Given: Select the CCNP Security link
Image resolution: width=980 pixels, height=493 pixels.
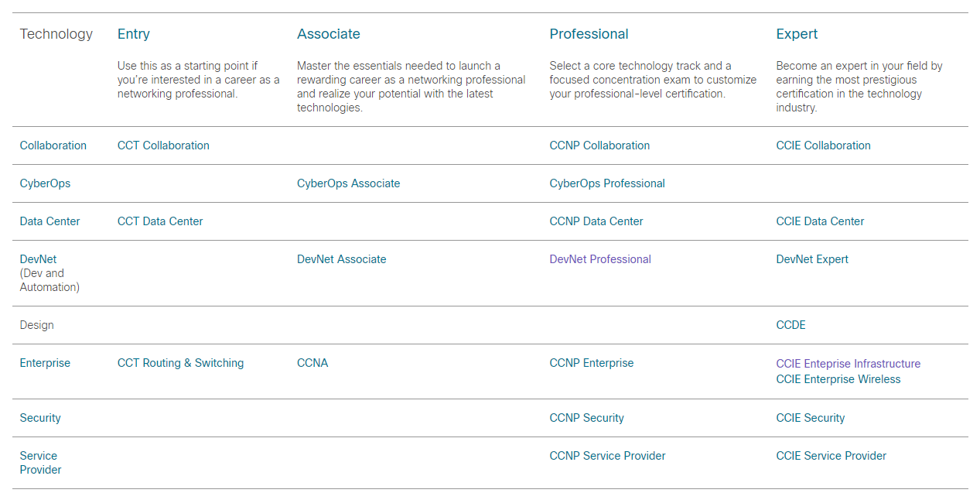Looking at the screenshot, I should (586, 418).
